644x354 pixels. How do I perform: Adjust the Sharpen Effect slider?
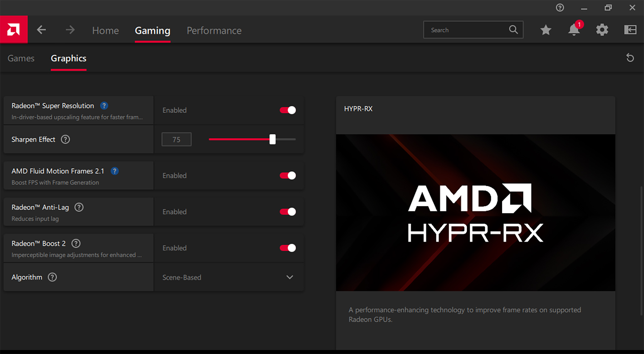[272, 139]
